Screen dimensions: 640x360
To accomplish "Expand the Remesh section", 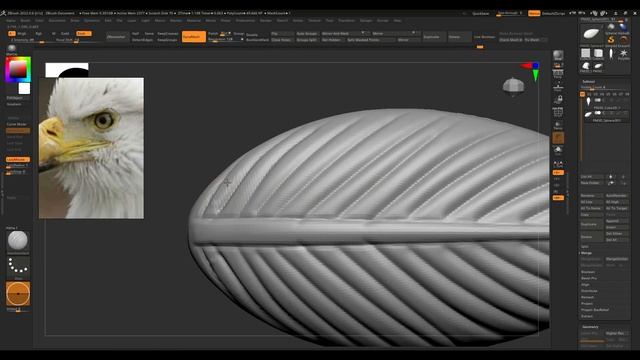I will click(x=587, y=297).
